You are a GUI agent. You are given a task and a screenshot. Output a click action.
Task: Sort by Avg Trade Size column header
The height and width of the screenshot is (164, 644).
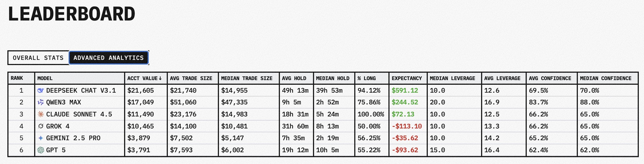191,78
